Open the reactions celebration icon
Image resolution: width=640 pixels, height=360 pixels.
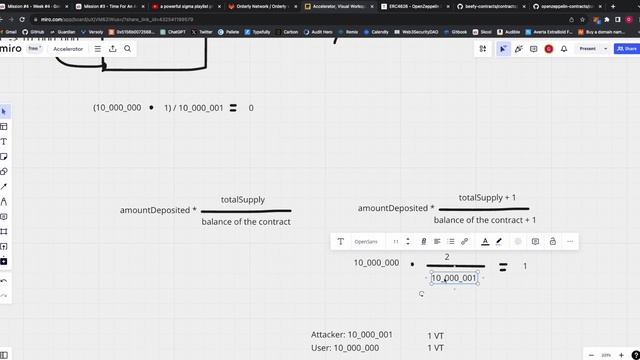pos(519,49)
